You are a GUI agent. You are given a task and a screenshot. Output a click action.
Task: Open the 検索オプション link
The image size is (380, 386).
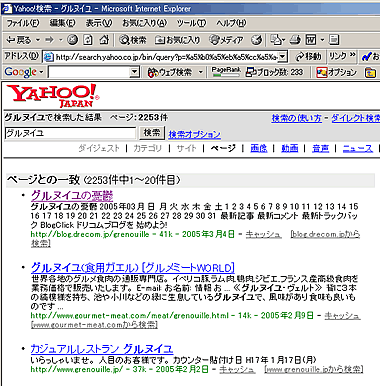point(194,134)
